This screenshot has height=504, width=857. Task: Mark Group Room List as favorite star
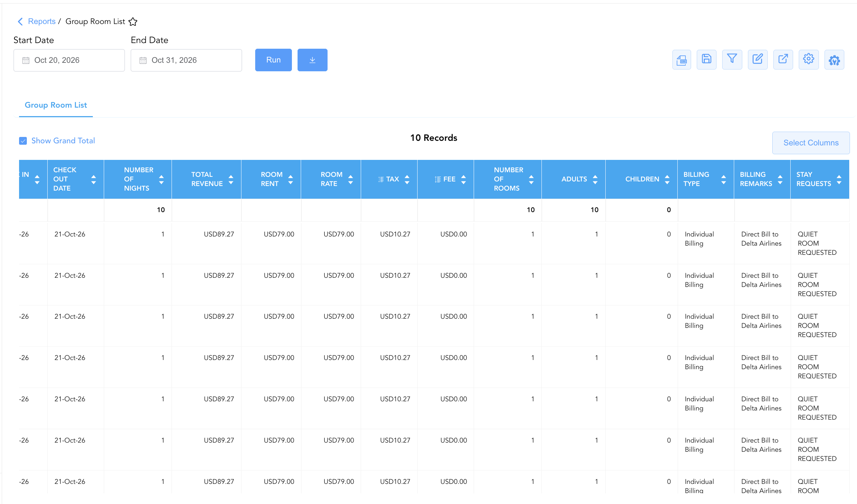pyautogui.click(x=133, y=22)
